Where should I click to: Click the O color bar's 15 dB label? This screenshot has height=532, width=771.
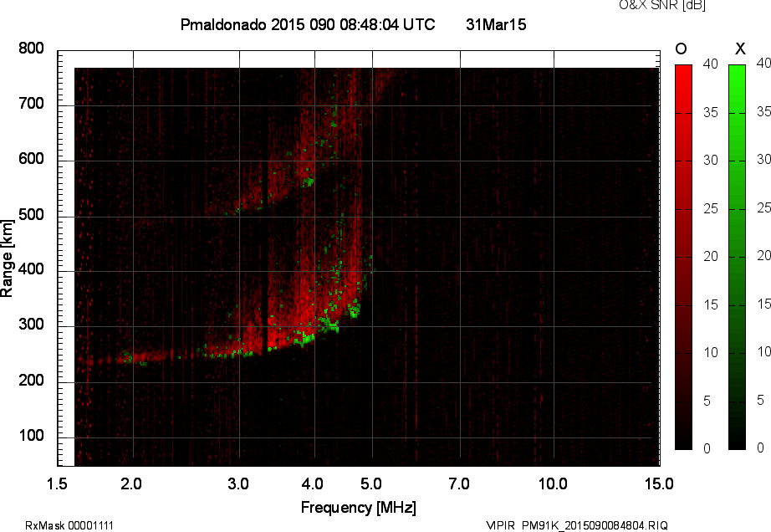click(711, 304)
